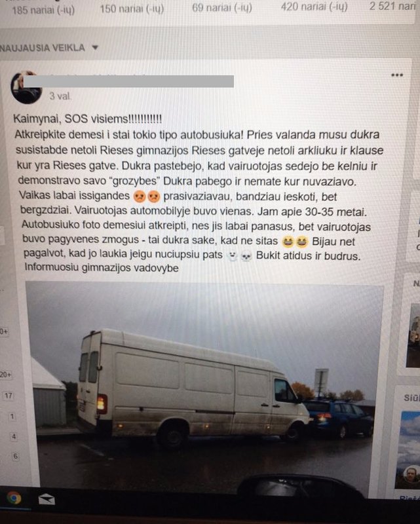Open the white van photo
Viewport: 420px width, 524px height.
[x=204, y=388]
